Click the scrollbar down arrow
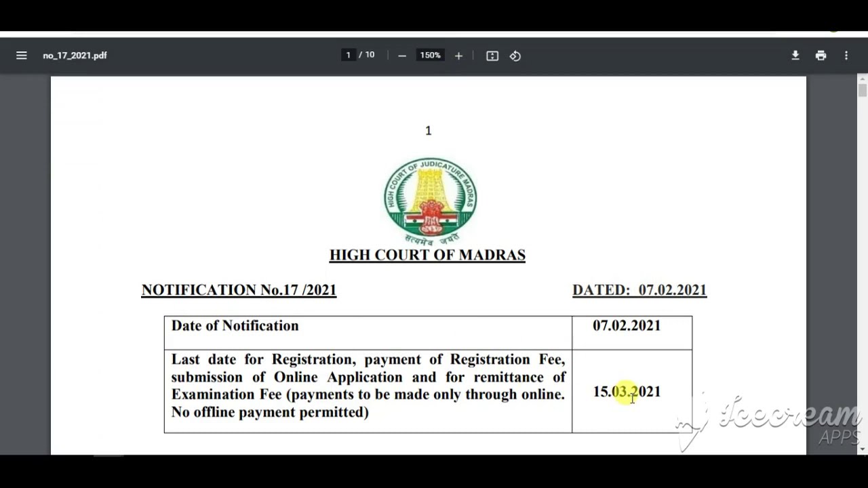The image size is (868, 488). click(863, 449)
